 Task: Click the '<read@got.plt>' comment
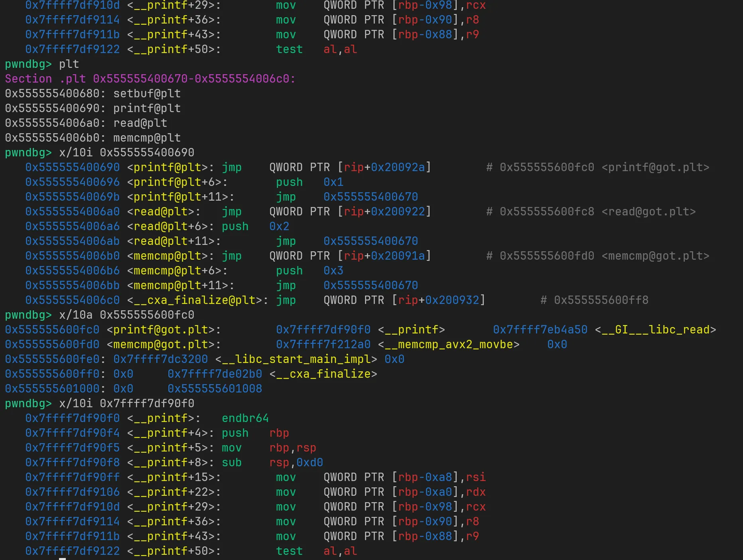(648, 212)
